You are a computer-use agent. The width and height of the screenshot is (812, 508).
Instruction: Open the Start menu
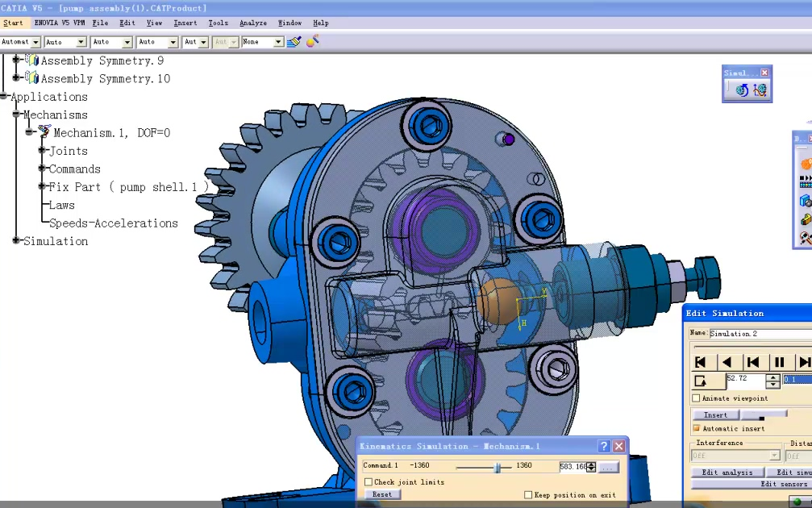pyautogui.click(x=13, y=23)
